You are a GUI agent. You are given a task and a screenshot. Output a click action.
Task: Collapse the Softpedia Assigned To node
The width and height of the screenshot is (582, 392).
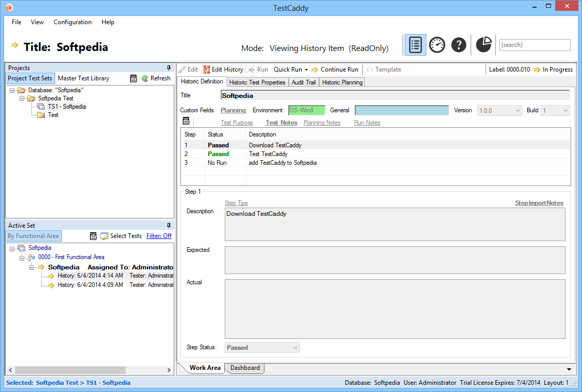pos(31,267)
